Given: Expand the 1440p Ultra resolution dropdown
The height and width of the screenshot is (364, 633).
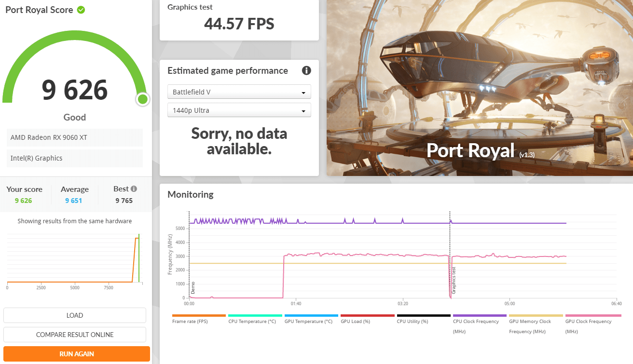Looking at the screenshot, I should [x=239, y=110].
